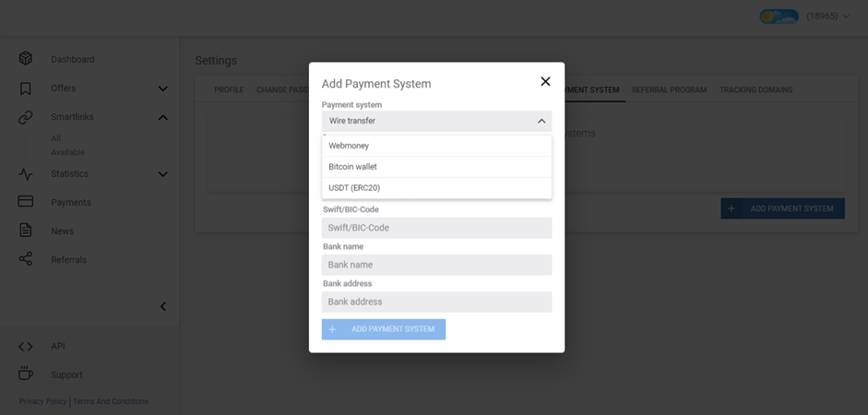
Task: Collapse the Smartlinks submenu chevron
Action: coord(163,117)
